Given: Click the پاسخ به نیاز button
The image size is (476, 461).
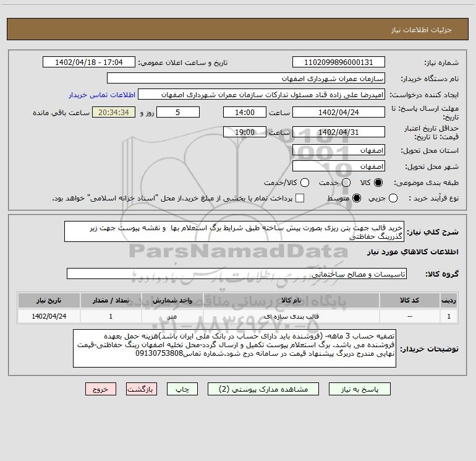Looking at the screenshot, I should tap(359, 389).
